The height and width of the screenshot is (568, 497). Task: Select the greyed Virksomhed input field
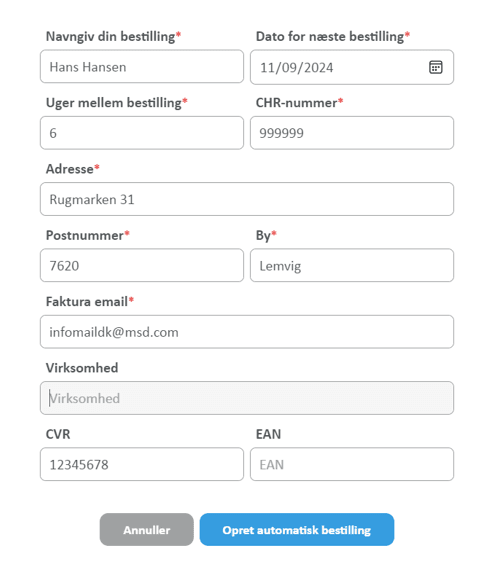[x=247, y=398]
